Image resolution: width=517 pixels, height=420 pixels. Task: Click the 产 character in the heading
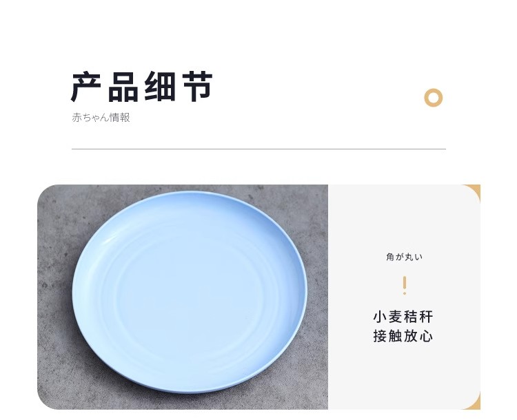tap(86, 87)
